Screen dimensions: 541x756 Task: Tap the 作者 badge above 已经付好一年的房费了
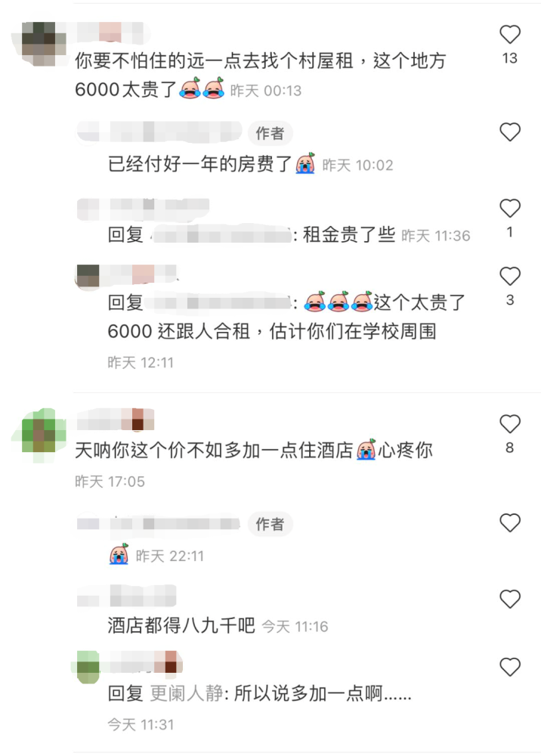(x=270, y=133)
